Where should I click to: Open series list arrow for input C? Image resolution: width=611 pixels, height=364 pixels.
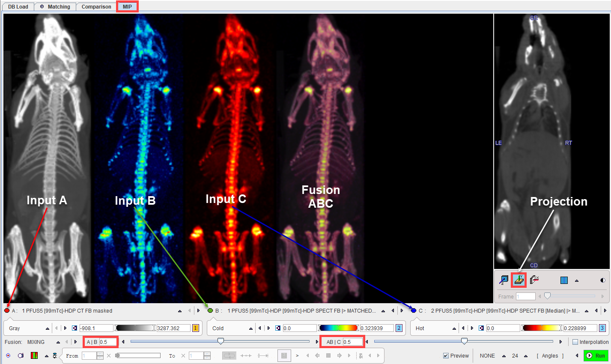[x=587, y=311]
